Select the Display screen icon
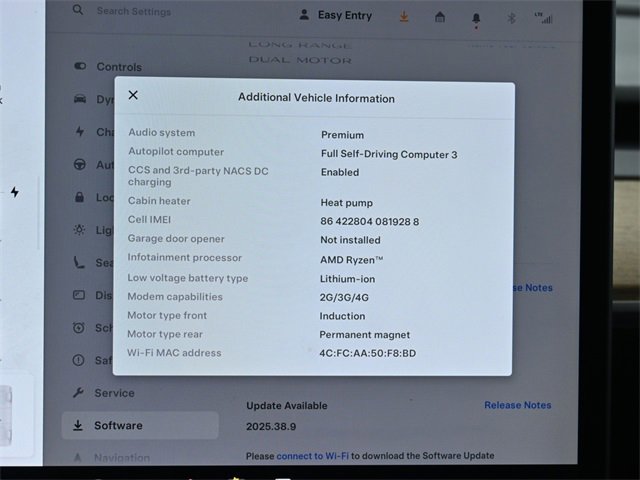The image size is (640, 480). [79, 295]
